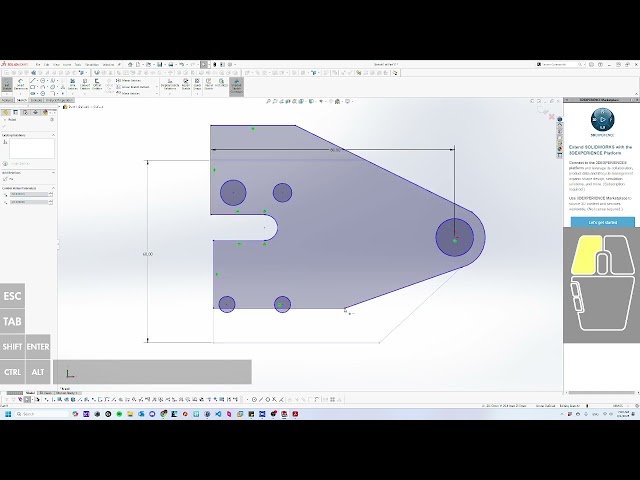Select the Circle sketch tool
The height and width of the screenshot is (480, 640).
pos(42,81)
